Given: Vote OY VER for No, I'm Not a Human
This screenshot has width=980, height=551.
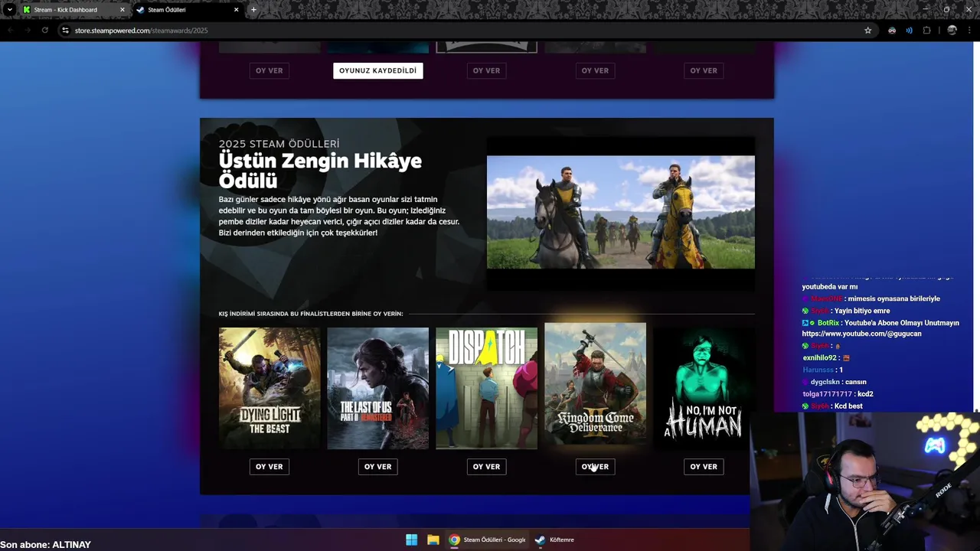Looking at the screenshot, I should point(704,467).
